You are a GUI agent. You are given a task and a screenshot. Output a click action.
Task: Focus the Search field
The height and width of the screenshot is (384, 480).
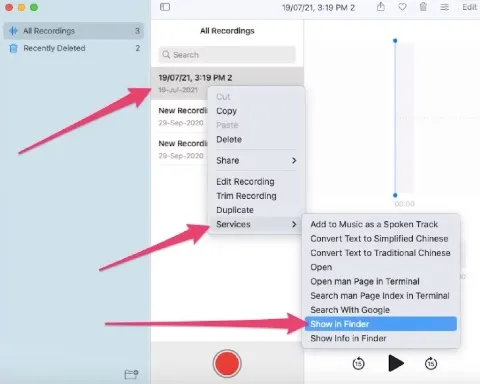(227, 55)
